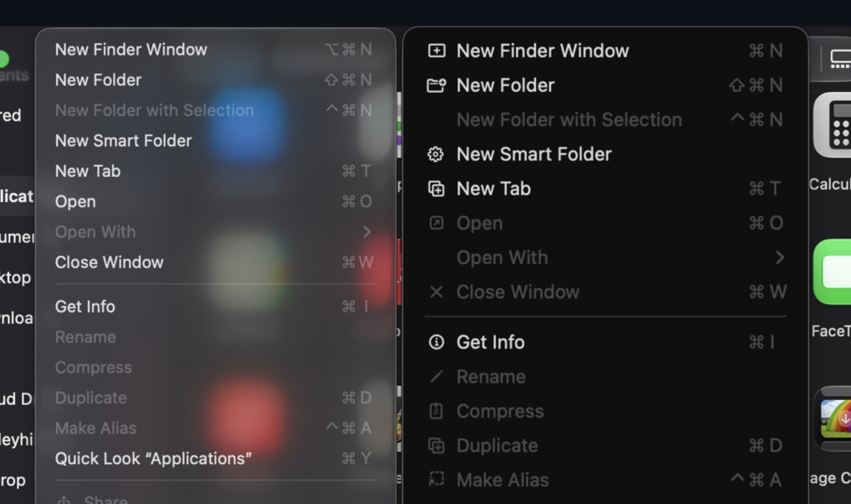Click the New Tab icon in right menu
This screenshot has height=504, width=851.
tap(436, 188)
